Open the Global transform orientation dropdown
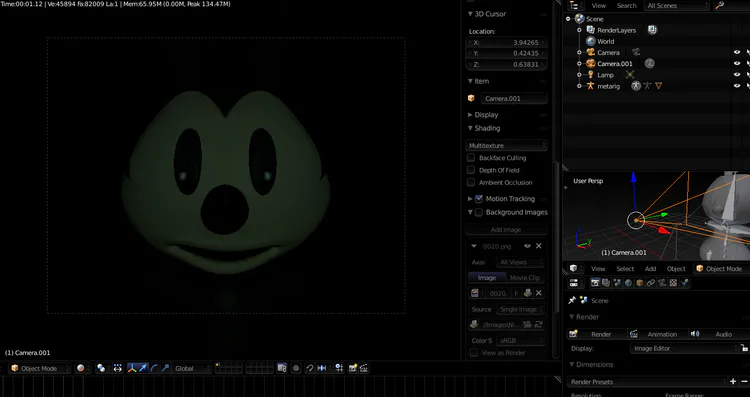This screenshot has width=750, height=397. (191, 368)
